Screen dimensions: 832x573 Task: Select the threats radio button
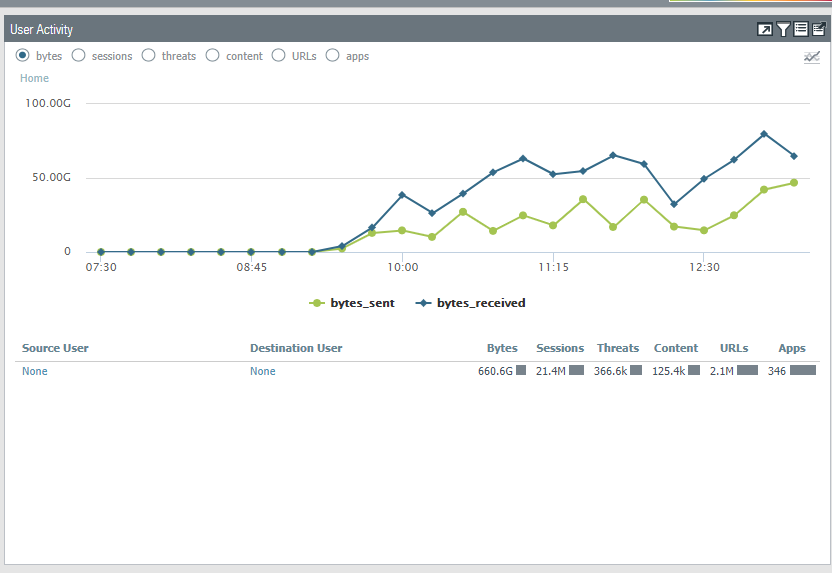148,56
